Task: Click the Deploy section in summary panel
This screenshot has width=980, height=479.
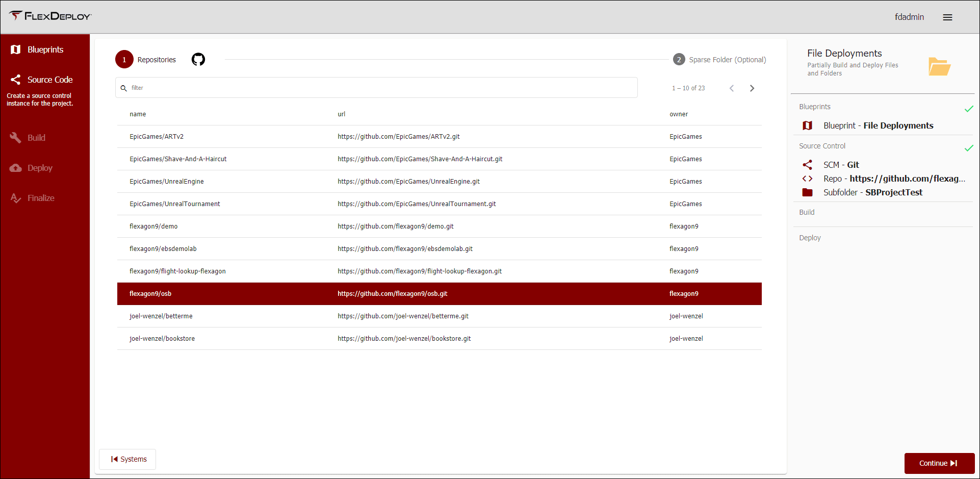Action: 810,238
